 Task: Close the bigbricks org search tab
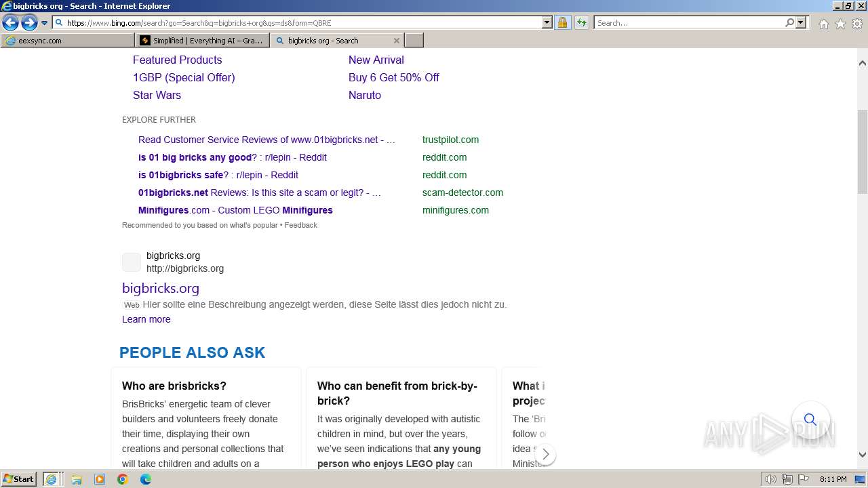pos(397,41)
